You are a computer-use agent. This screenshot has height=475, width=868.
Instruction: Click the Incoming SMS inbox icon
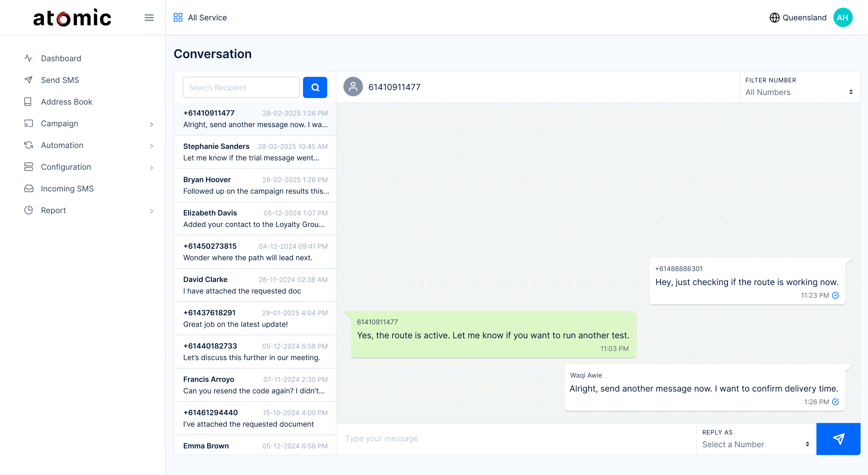[28, 189]
